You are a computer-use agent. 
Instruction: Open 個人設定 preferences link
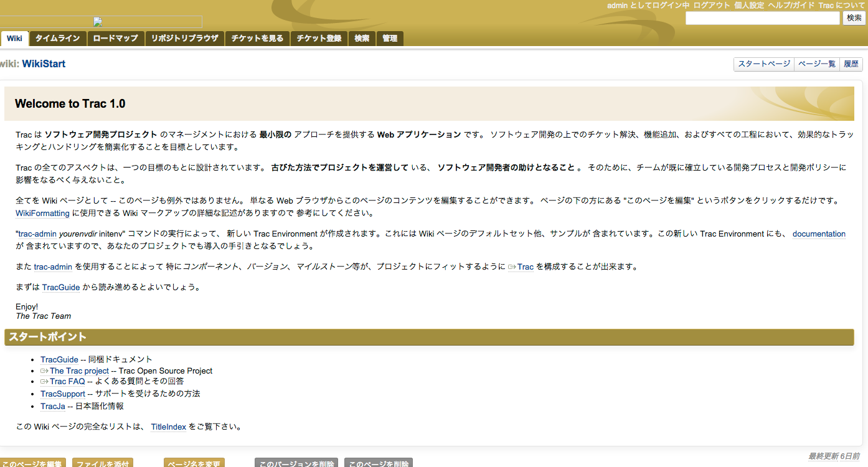[x=749, y=5]
